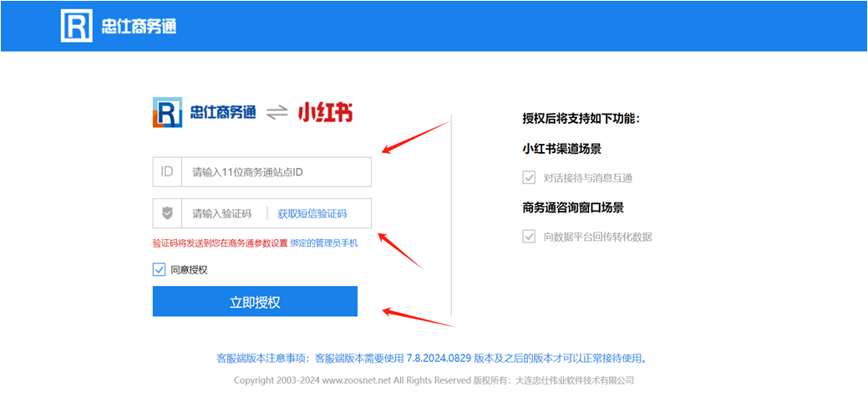Click 获取短信验证码 link

[312, 214]
